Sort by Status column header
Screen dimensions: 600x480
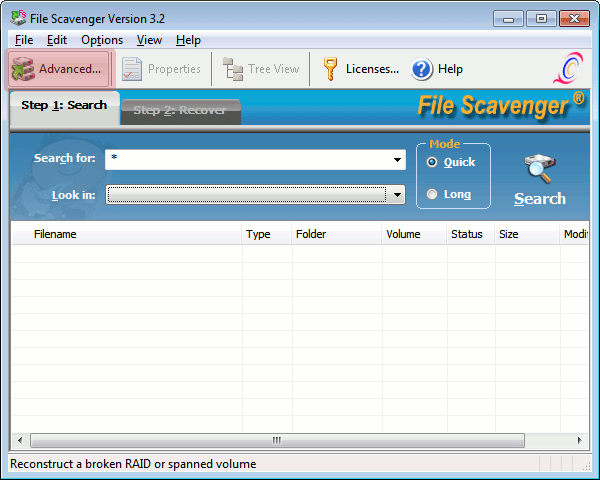click(x=471, y=234)
